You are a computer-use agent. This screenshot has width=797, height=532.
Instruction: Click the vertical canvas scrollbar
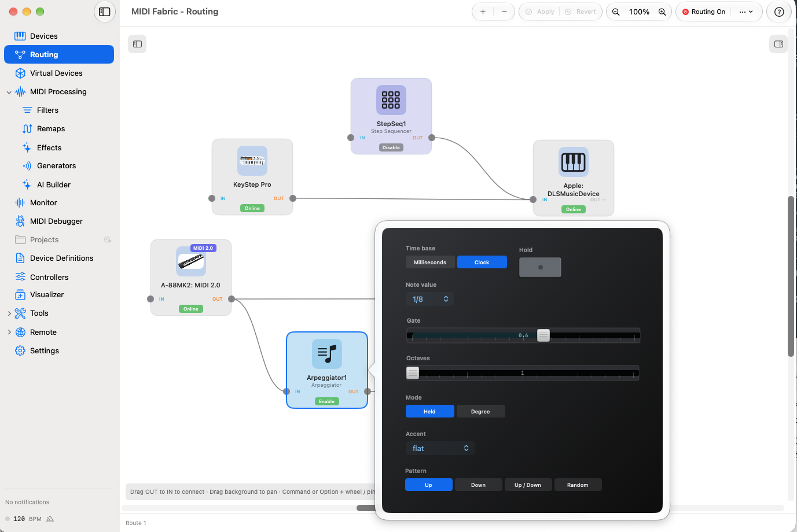[791, 277]
